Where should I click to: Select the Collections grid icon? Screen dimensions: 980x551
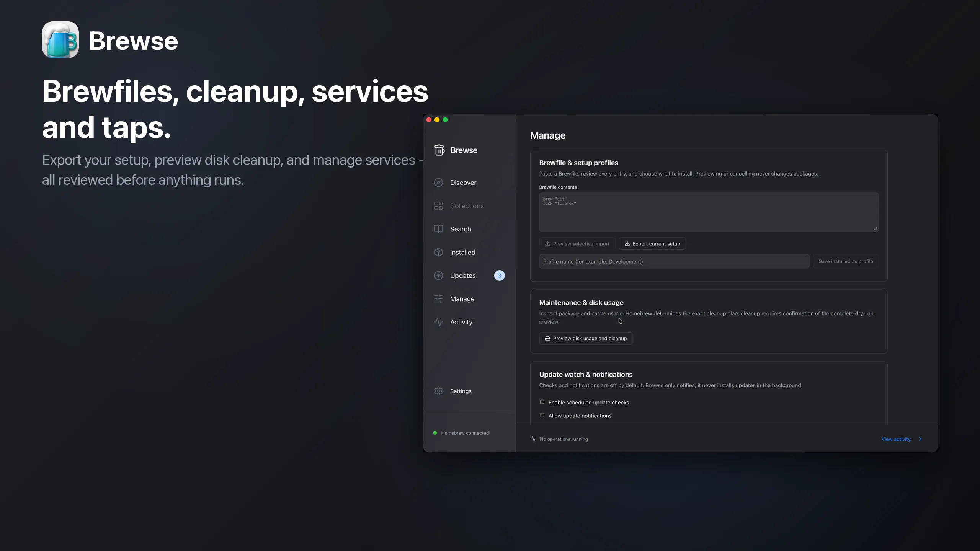pyautogui.click(x=439, y=206)
